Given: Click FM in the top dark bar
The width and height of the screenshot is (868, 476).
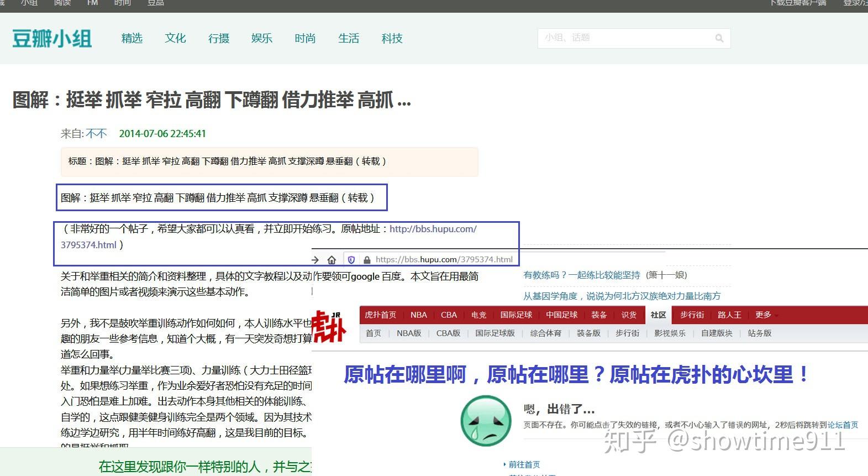Looking at the screenshot, I should [92, 3].
